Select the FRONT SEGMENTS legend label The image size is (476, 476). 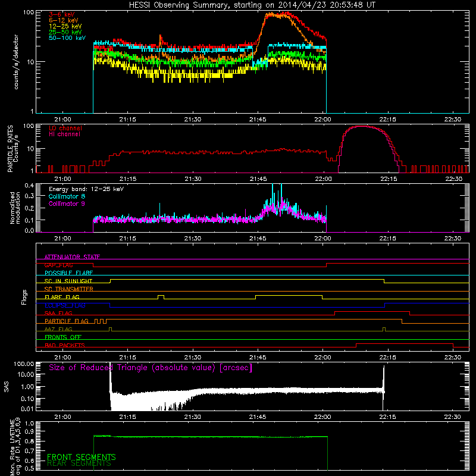[82, 457]
